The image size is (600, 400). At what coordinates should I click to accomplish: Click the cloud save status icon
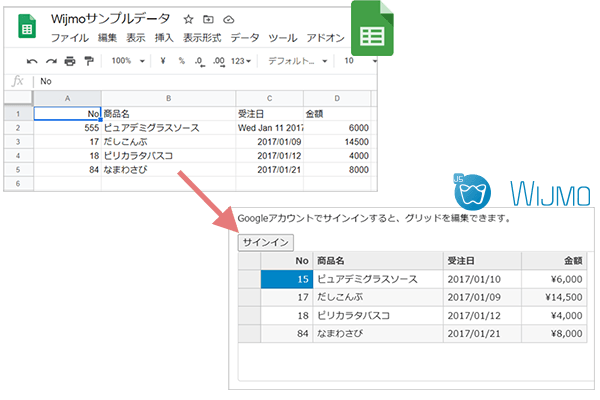click(x=228, y=19)
